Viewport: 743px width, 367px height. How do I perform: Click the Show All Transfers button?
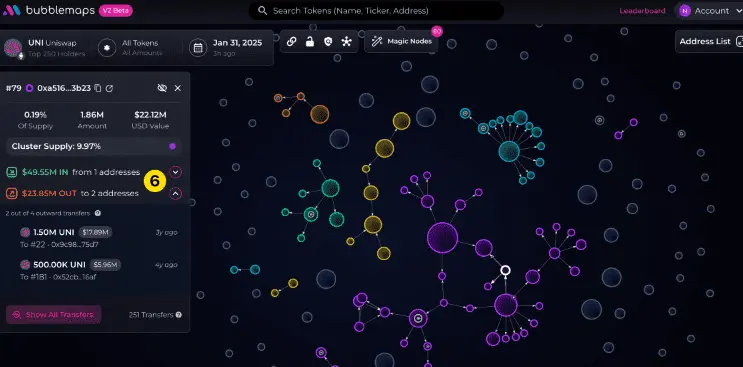(54, 314)
